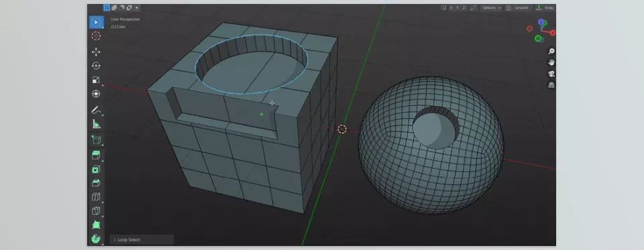644x250 pixels.
Task: Select the Spin tool
Action: [x=96, y=239]
